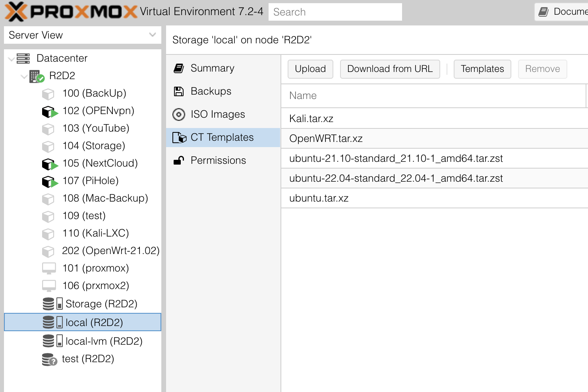The width and height of the screenshot is (588, 392).
Task: Click the floppy disk icon beside Backups
Action: coord(179,91)
